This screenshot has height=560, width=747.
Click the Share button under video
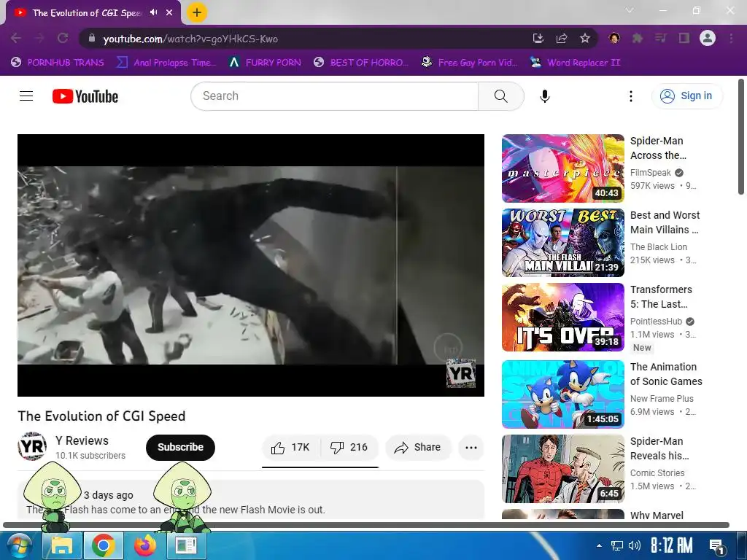pyautogui.click(x=417, y=447)
